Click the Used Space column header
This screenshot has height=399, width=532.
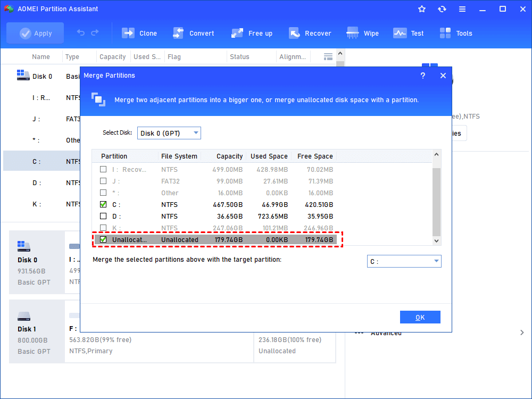[269, 156]
